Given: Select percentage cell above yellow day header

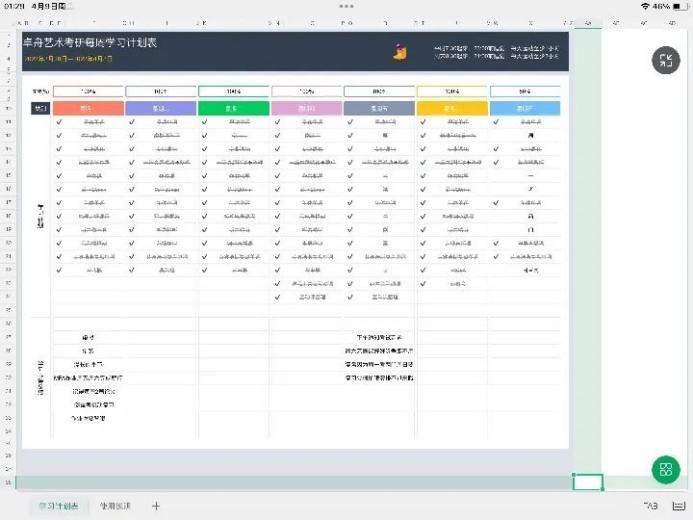Looking at the screenshot, I should [451, 91].
